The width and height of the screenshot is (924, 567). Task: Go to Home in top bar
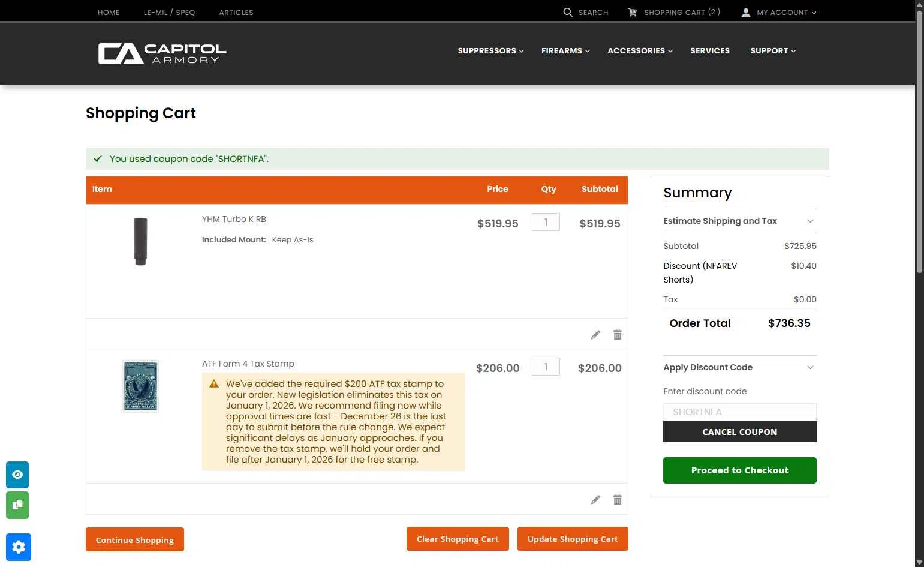pos(109,12)
